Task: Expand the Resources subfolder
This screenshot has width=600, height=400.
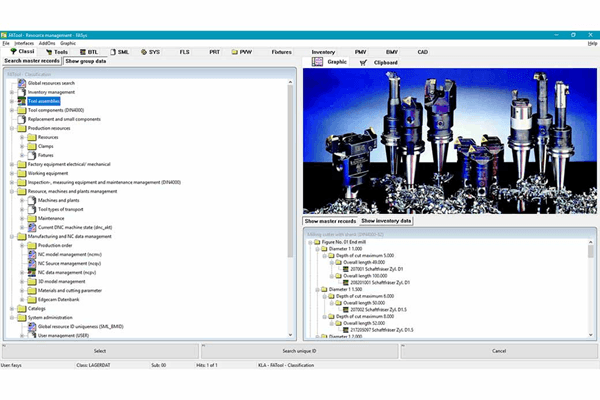Action: (22, 137)
